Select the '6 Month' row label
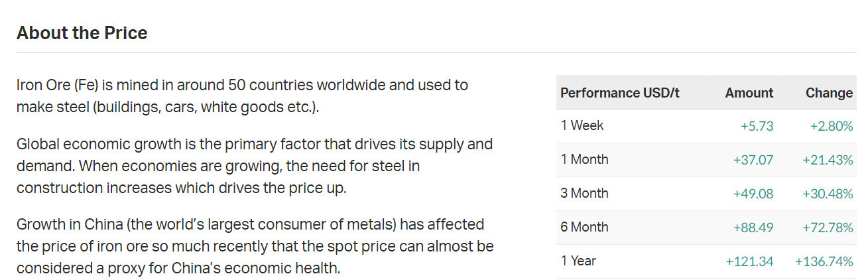The width and height of the screenshot is (868, 280). tap(584, 227)
